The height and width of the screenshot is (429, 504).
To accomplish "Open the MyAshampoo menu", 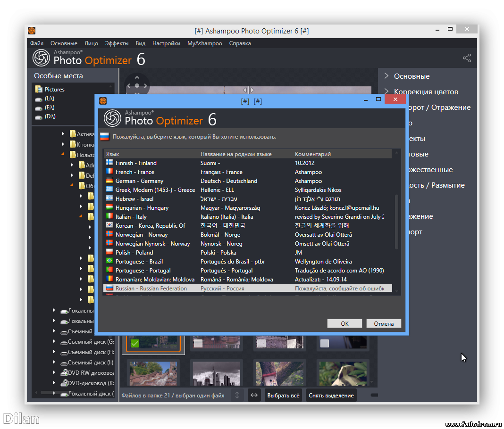I will (x=204, y=43).
